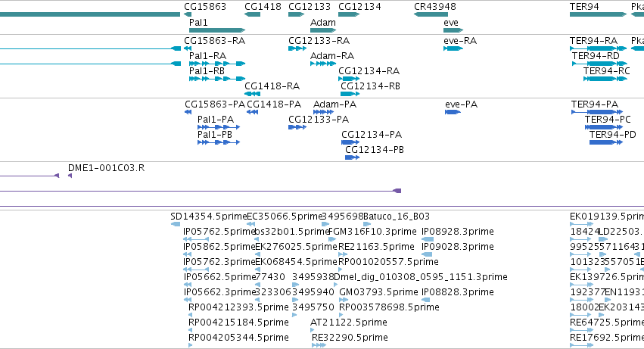Click the IP05762.3prime EST label
Viewport: 644px width, 349px height.
click(x=219, y=262)
